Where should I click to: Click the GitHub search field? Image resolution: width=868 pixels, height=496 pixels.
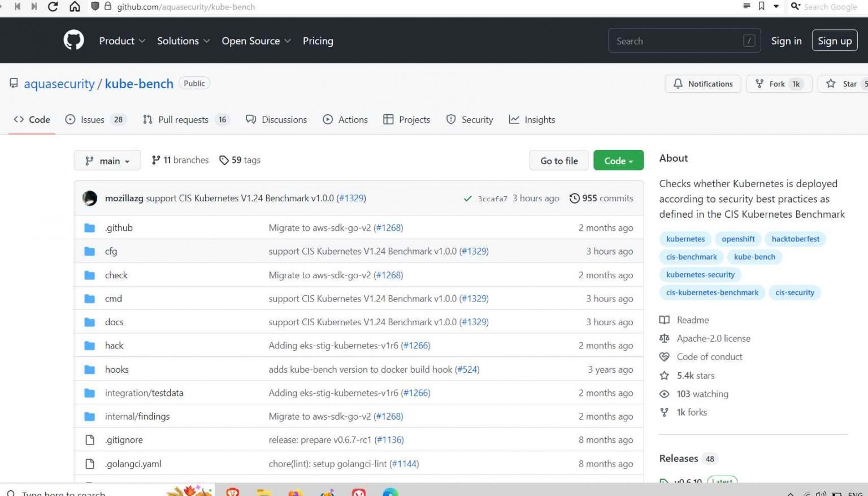tap(684, 40)
